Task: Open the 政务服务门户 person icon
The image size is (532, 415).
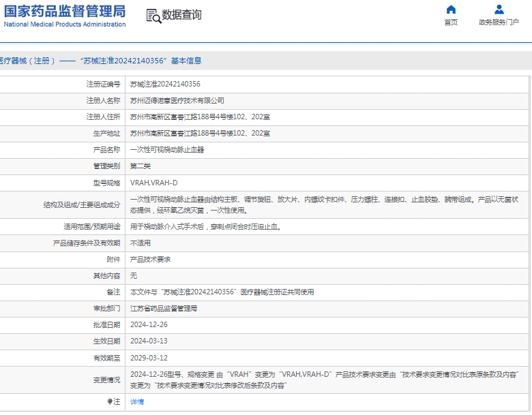Action: click(499, 9)
